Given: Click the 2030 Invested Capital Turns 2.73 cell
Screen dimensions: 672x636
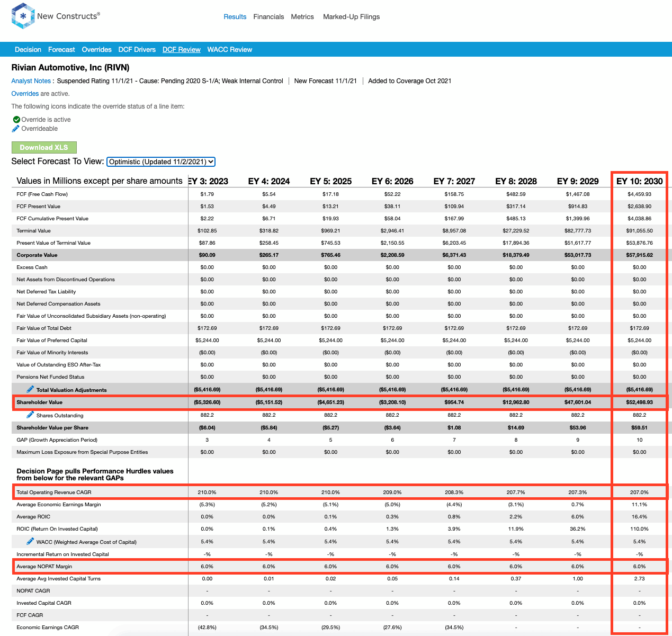Looking at the screenshot, I should (639, 579).
